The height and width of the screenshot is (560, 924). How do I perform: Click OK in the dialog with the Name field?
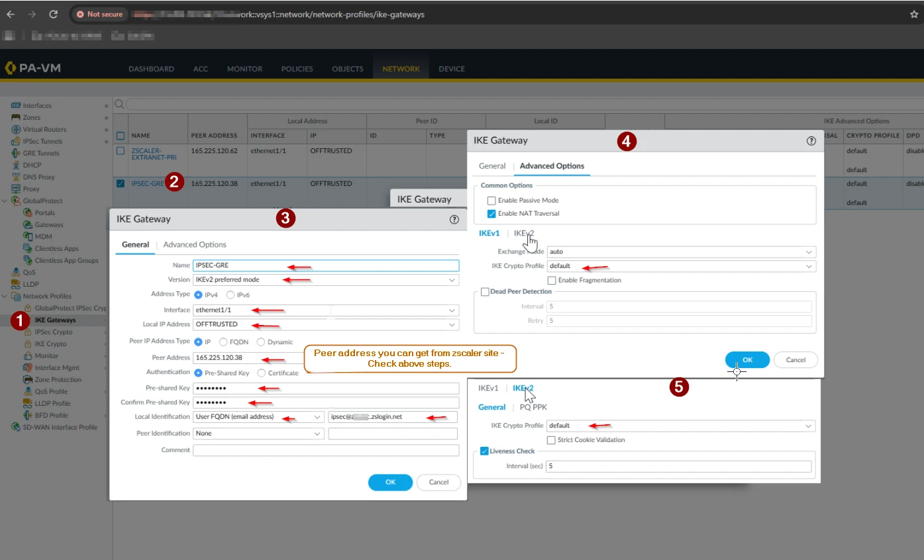click(x=390, y=483)
